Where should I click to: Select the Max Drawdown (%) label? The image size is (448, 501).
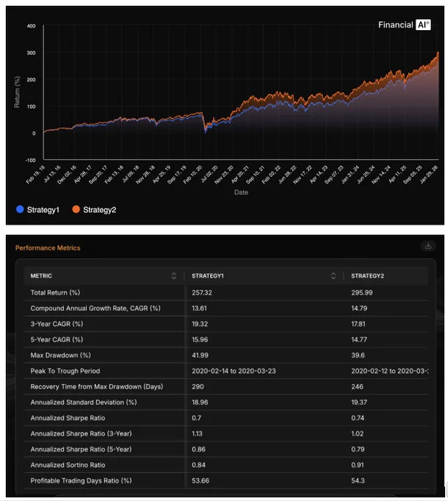pyautogui.click(x=60, y=355)
